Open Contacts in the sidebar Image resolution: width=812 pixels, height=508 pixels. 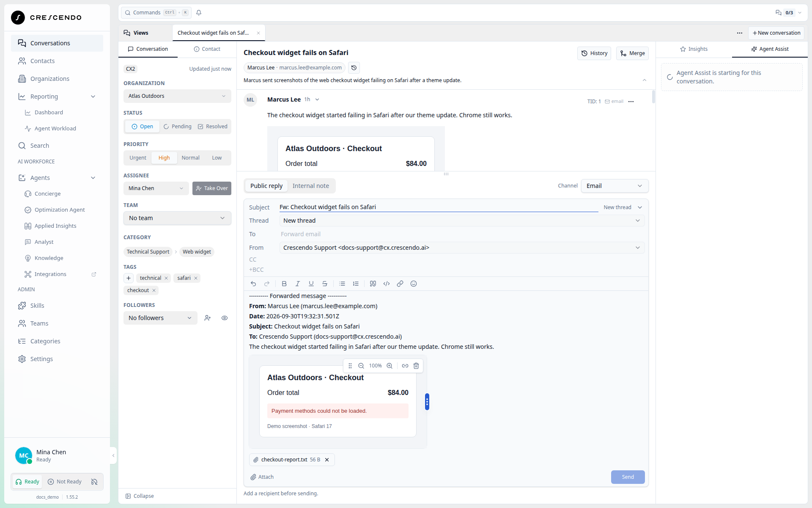click(x=57, y=61)
